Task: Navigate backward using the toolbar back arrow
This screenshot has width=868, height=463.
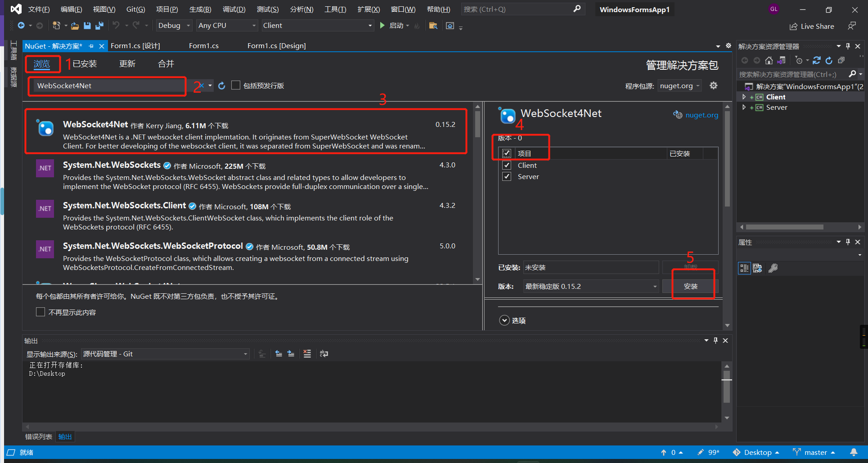Action: [x=21, y=26]
